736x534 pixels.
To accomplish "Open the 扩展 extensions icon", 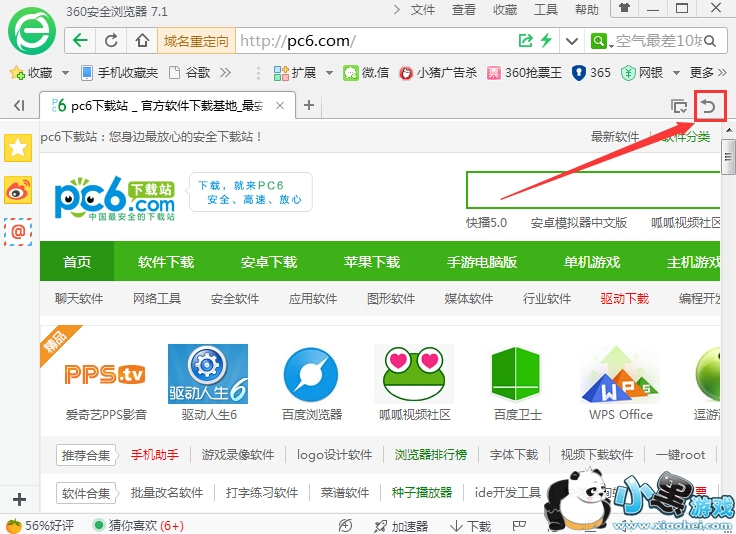I will pos(281,73).
